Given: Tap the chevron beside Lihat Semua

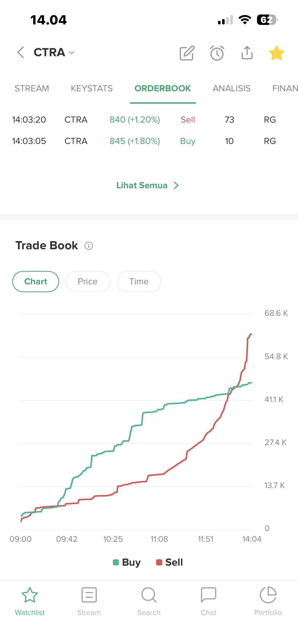Looking at the screenshot, I should tap(176, 185).
